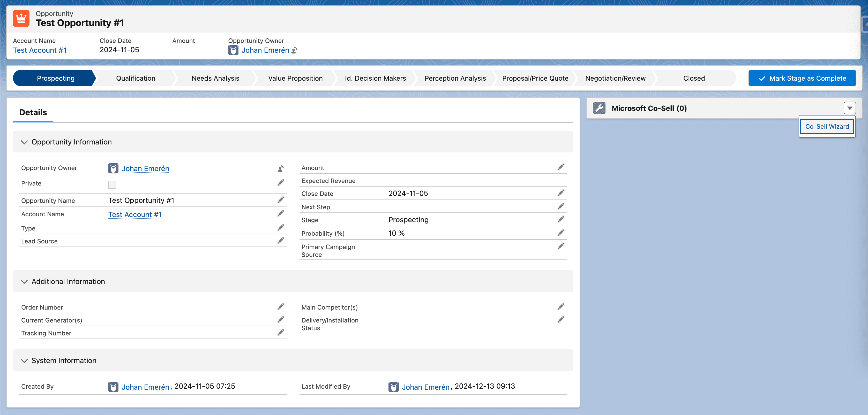Open Test Account #1 link in details
This screenshot has width=868, height=415.
click(135, 214)
